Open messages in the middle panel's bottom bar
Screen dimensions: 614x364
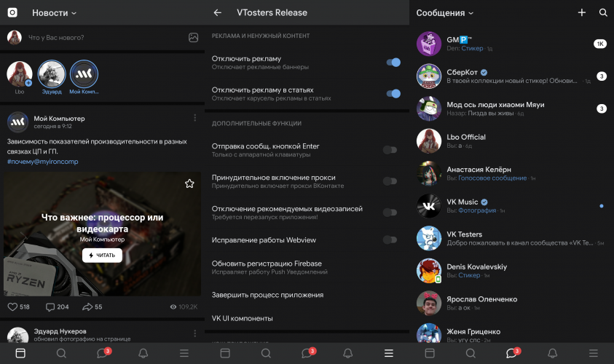point(307,353)
